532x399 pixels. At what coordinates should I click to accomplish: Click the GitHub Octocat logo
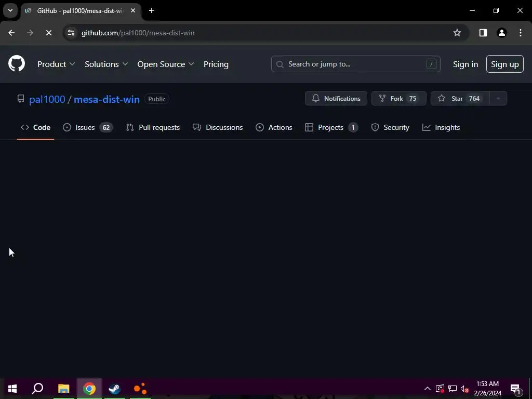tap(17, 64)
